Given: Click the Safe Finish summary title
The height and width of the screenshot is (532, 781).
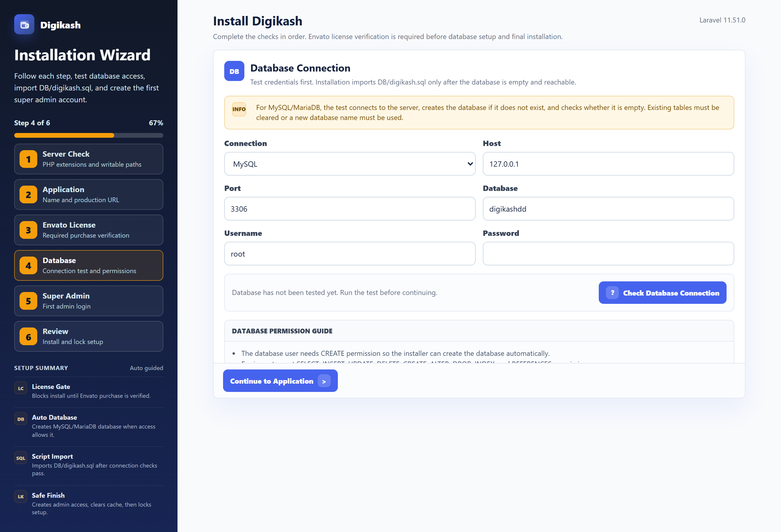Looking at the screenshot, I should point(49,495).
